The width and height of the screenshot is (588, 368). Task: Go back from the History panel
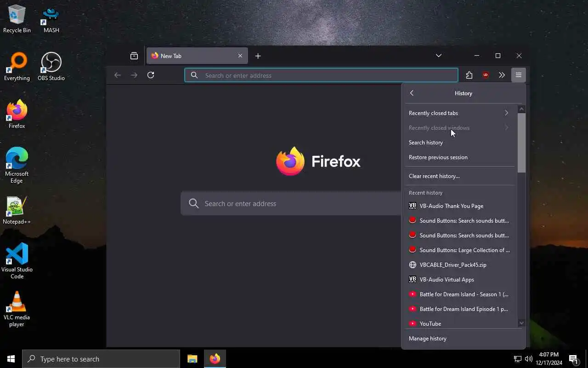(x=412, y=93)
